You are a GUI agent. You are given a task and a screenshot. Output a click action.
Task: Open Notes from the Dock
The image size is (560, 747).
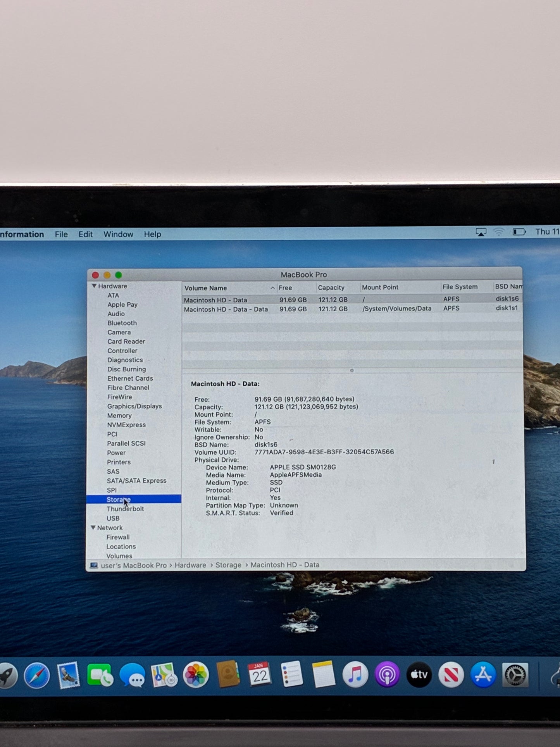click(323, 674)
